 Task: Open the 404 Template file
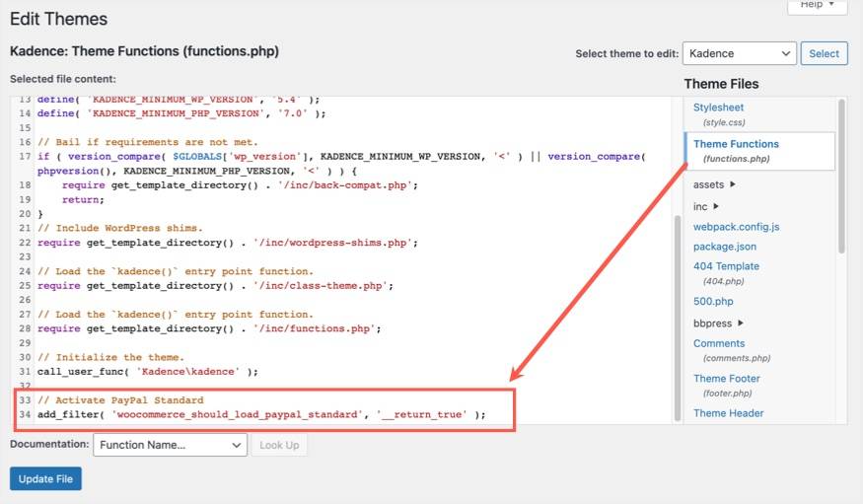pos(726,266)
